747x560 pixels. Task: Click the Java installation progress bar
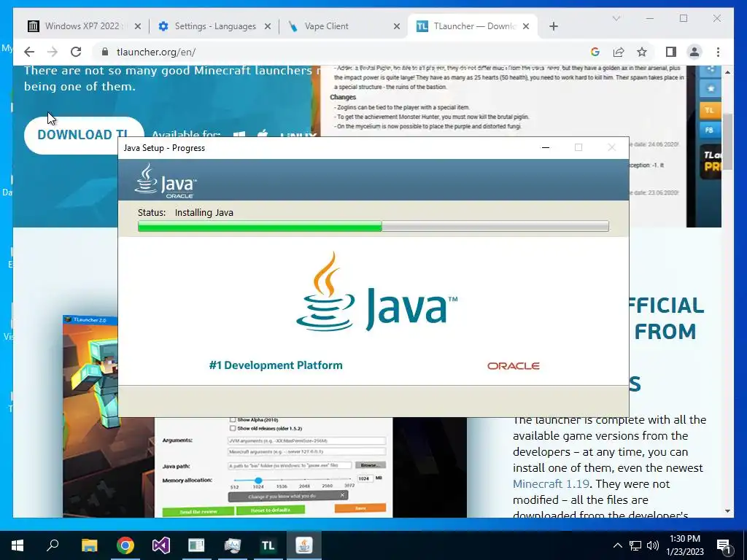(x=373, y=226)
